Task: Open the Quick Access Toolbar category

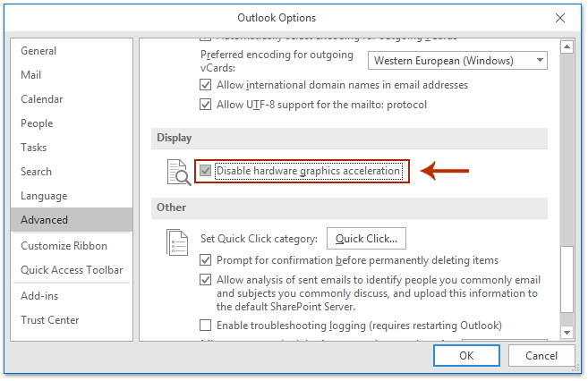Action: pyautogui.click(x=72, y=270)
